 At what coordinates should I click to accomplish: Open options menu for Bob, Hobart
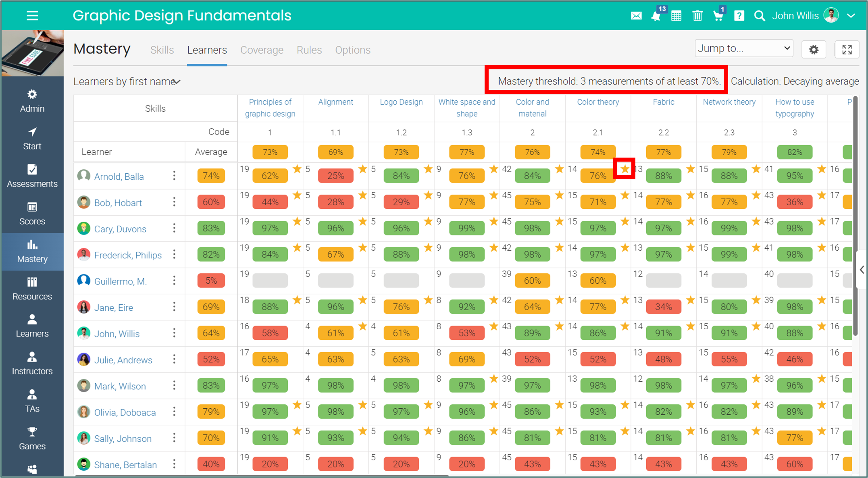point(174,202)
